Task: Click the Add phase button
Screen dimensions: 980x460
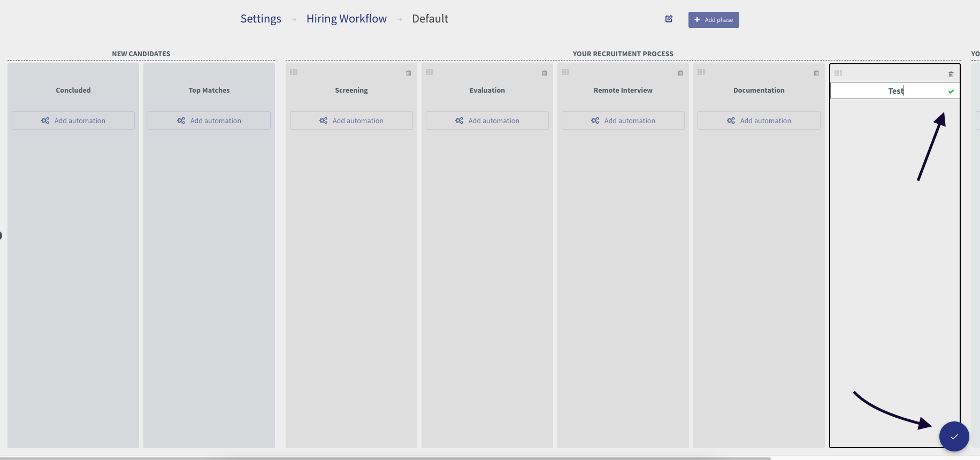Action: 714,20
